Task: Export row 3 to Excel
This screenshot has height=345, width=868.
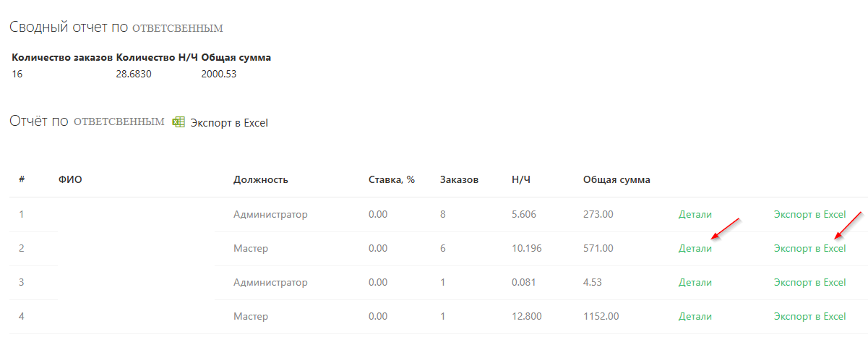Action: click(x=809, y=282)
